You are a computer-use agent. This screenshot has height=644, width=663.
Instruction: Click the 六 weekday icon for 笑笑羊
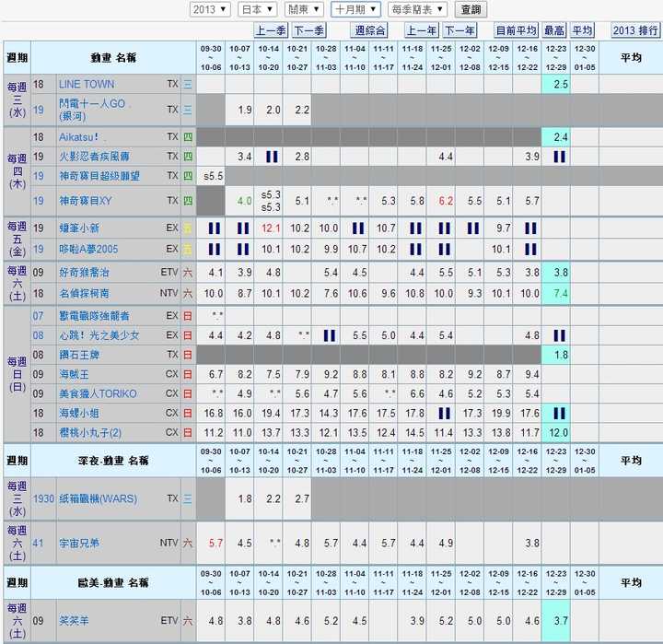pos(187,620)
